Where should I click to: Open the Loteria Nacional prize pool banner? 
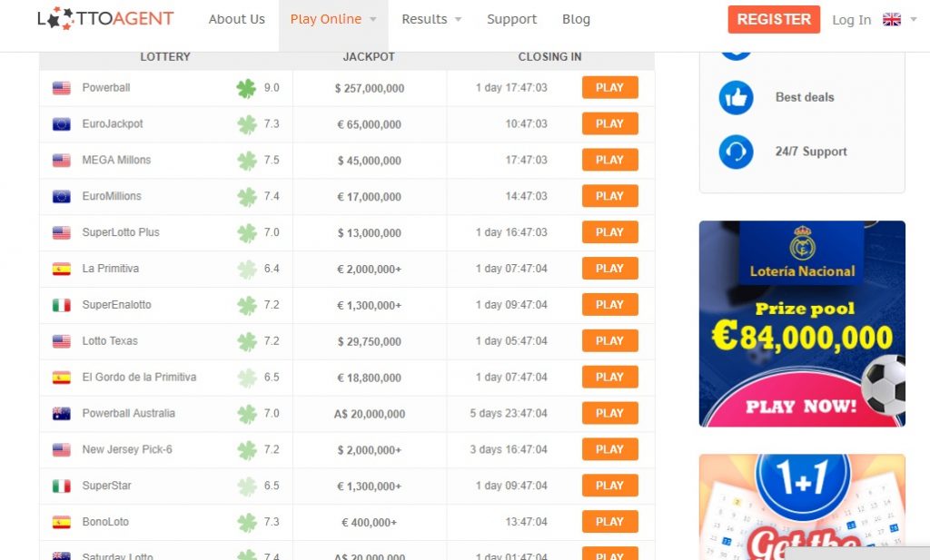(802, 323)
